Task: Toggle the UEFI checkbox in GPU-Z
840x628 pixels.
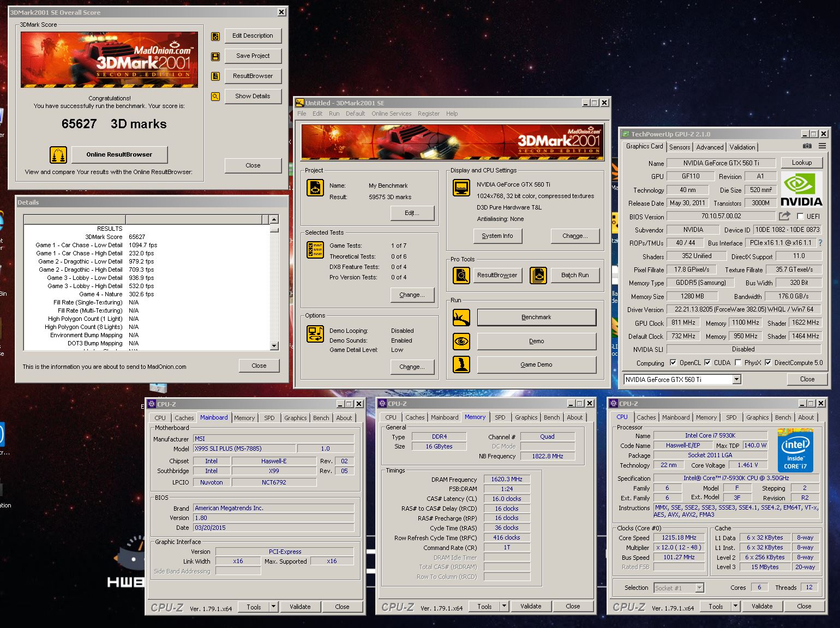Action: point(800,217)
